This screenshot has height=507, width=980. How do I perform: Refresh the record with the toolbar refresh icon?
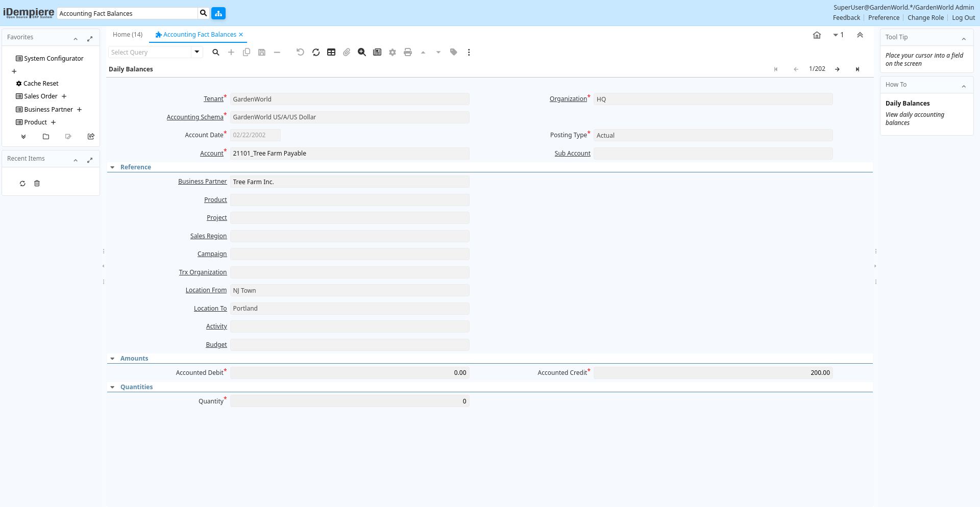pyautogui.click(x=316, y=53)
